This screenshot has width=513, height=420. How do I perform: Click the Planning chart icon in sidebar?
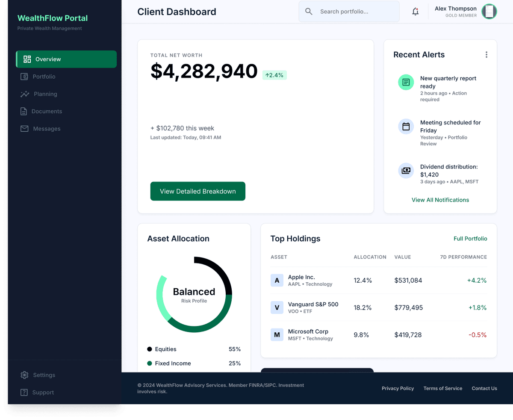click(x=25, y=94)
